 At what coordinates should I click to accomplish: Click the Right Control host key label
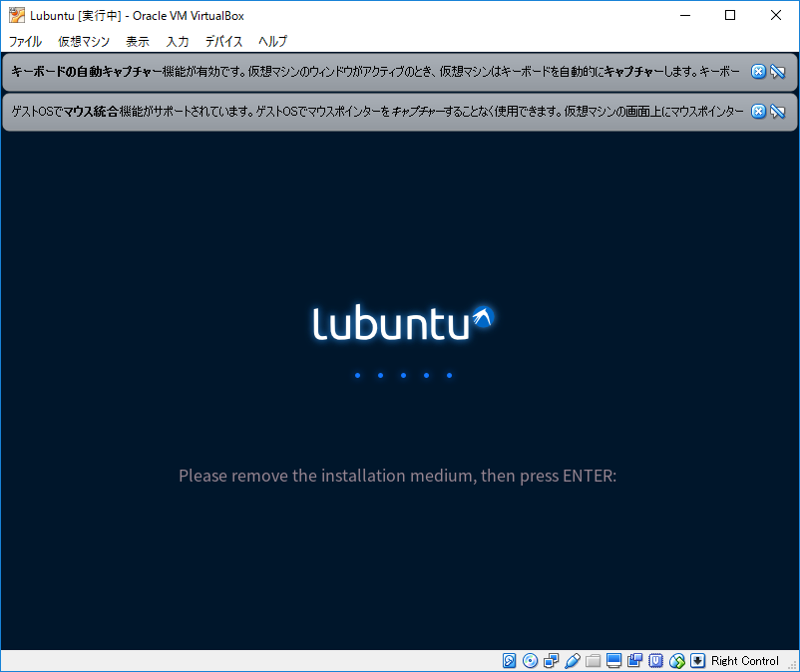click(744, 661)
